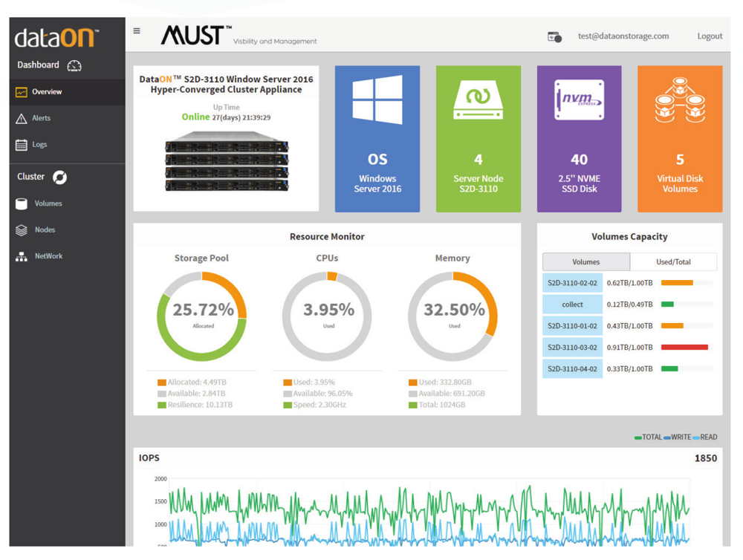Select the OS Windows Server 2016 tile
The width and height of the screenshot is (743, 560).
click(x=377, y=139)
